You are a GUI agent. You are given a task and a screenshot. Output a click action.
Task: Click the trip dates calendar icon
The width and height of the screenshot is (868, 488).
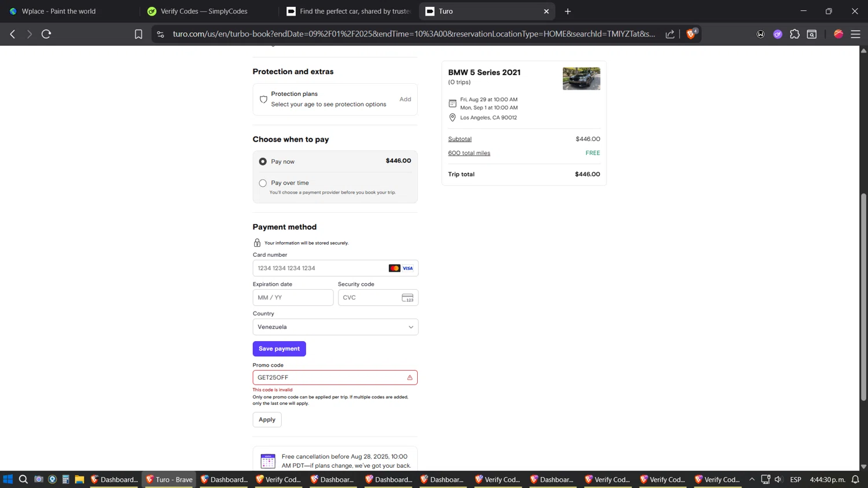click(453, 103)
